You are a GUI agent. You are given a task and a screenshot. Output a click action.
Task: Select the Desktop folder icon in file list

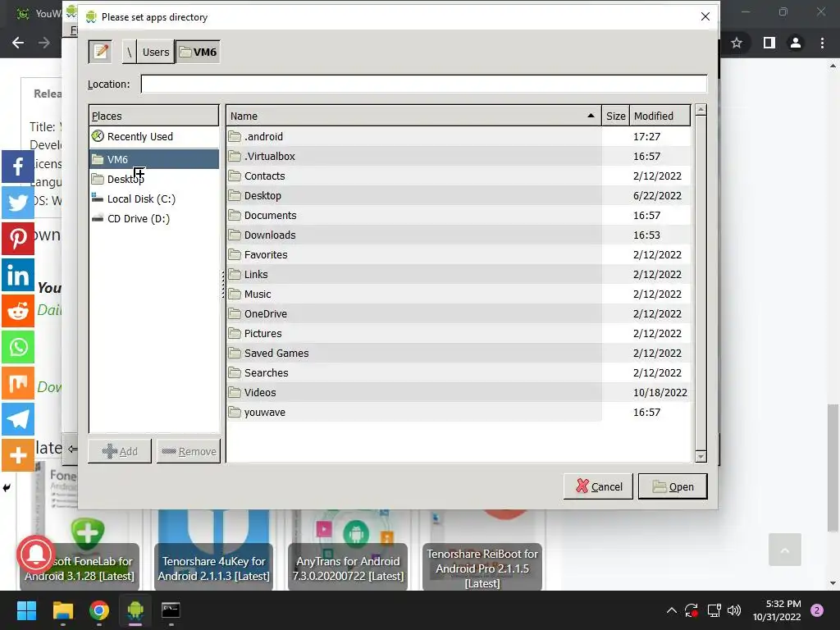click(235, 195)
